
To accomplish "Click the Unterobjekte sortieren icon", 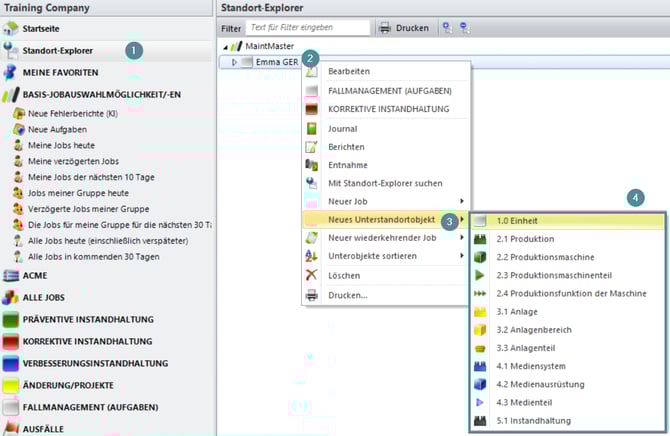I will click(312, 256).
